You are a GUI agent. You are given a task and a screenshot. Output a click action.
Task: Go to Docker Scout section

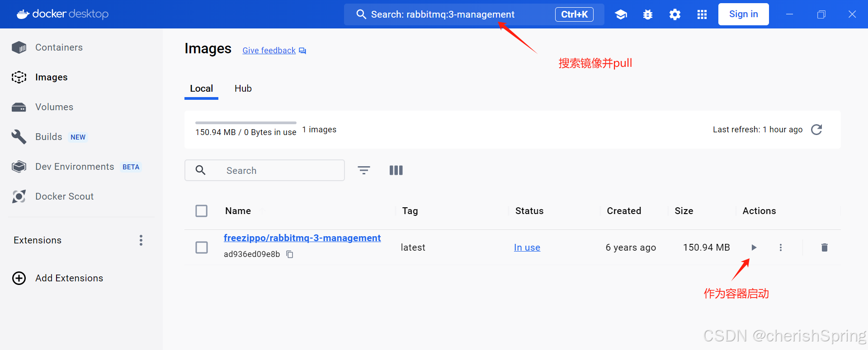coord(65,196)
